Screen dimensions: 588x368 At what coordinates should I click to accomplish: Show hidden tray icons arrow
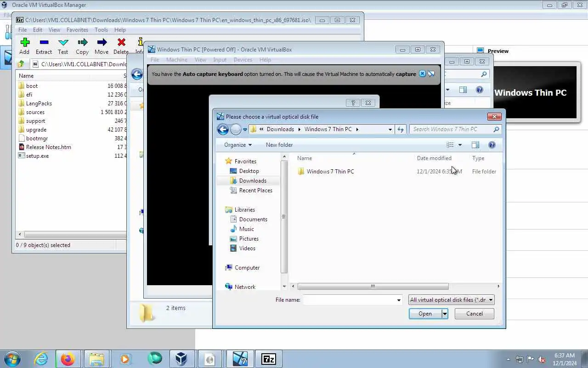click(508, 359)
